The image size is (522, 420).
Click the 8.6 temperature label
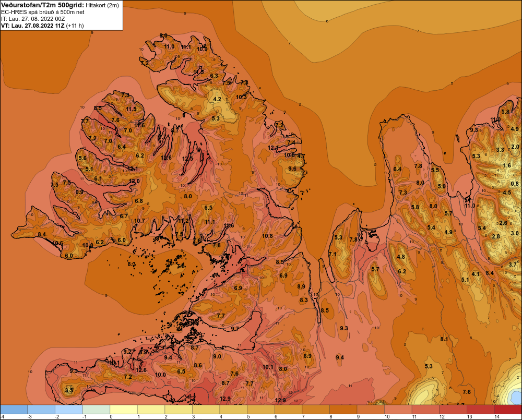click(x=198, y=365)
